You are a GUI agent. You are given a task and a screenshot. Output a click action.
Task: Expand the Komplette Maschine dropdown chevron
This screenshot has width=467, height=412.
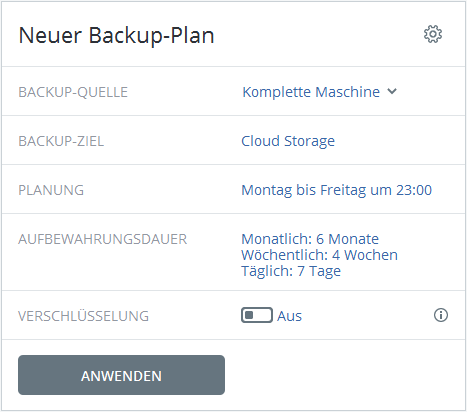(x=392, y=91)
